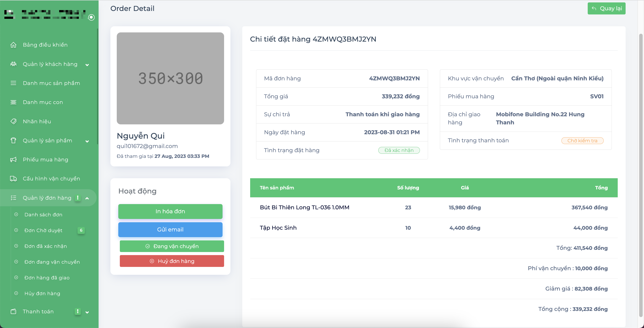Go to Đơn đã xác nhận submenu
Screen dimensions: 644x328
(46, 246)
